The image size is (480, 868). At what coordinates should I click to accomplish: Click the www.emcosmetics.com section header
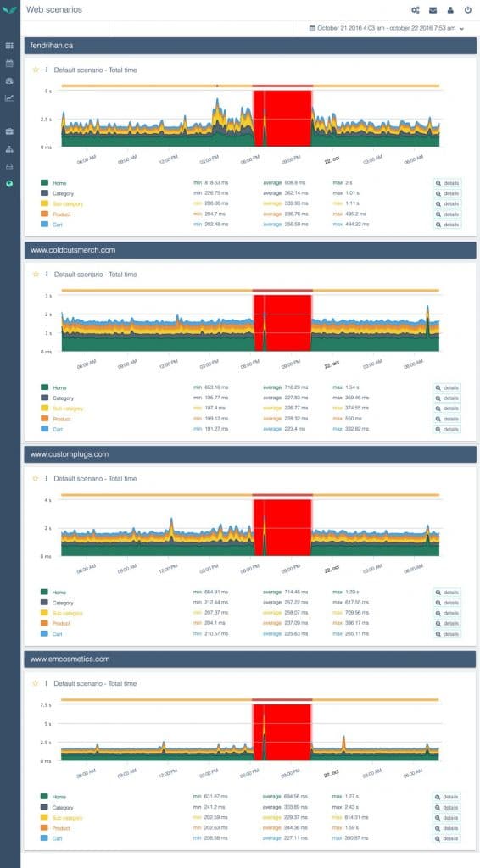point(250,659)
